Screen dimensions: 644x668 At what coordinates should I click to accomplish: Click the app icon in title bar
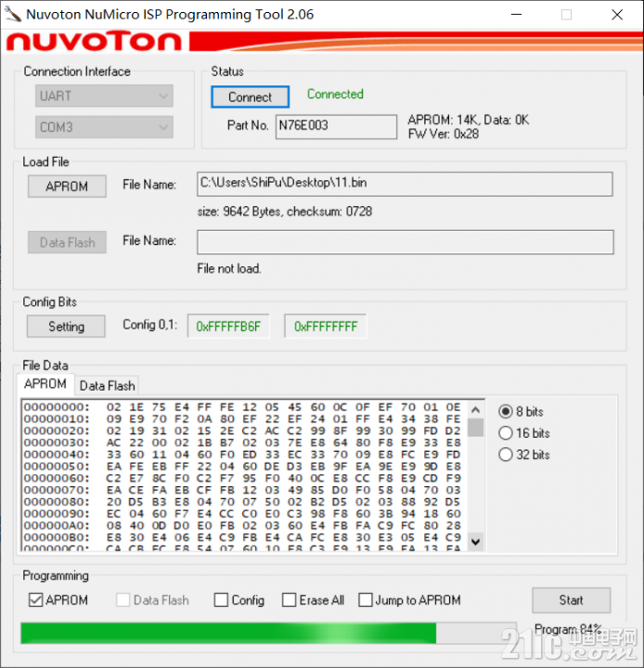[13, 14]
